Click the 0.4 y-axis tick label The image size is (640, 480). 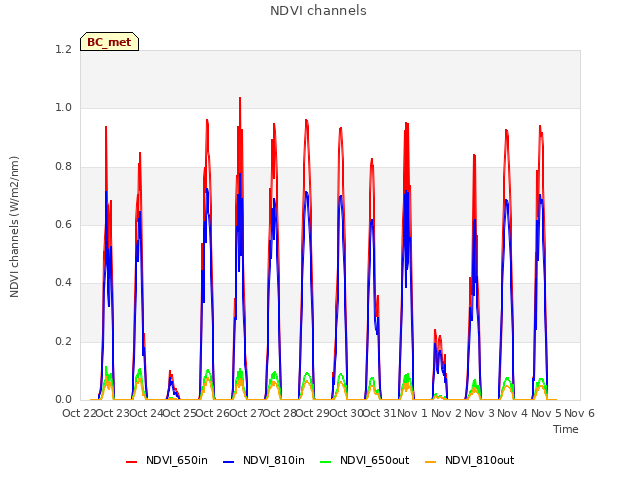[x=63, y=282]
